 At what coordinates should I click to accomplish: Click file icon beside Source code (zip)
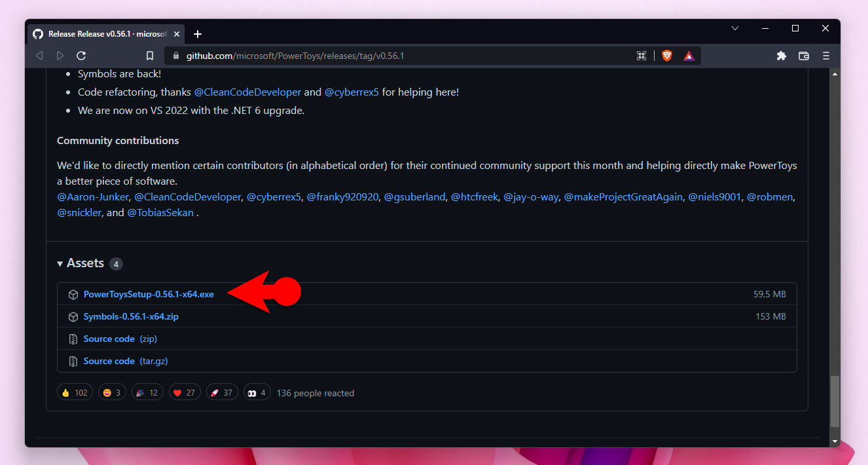tap(73, 339)
